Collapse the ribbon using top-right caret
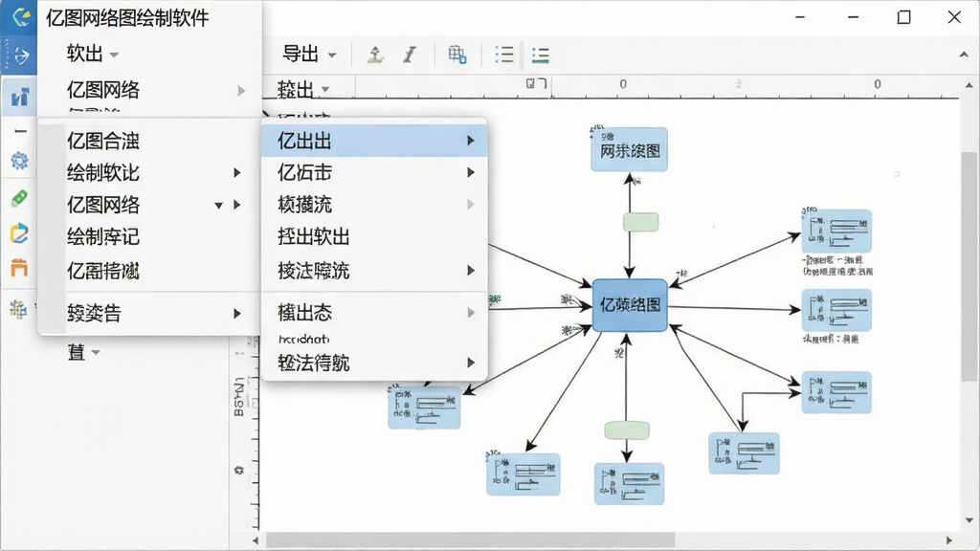Screen dimensions: 980x551 coord(964,55)
